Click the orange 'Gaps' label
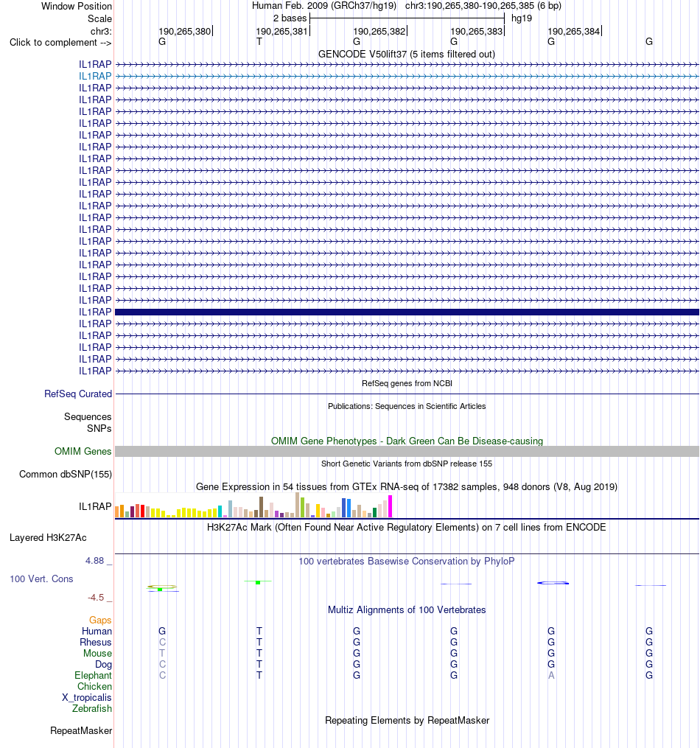Screen dimensions: 700x748 (100, 621)
